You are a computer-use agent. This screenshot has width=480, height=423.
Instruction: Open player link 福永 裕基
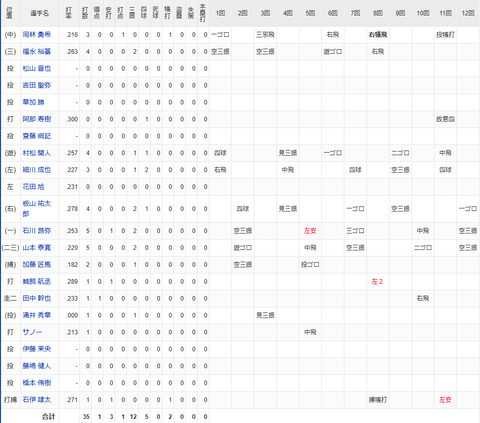[x=37, y=52]
